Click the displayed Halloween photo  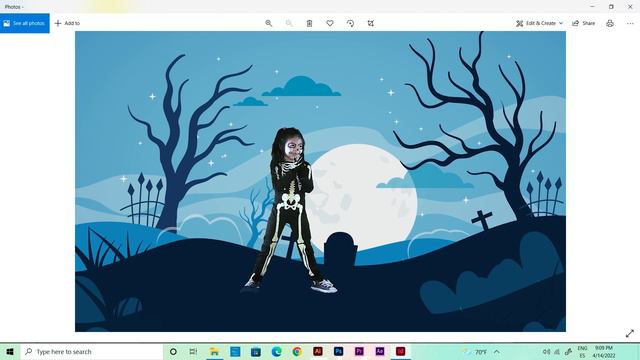point(320,181)
